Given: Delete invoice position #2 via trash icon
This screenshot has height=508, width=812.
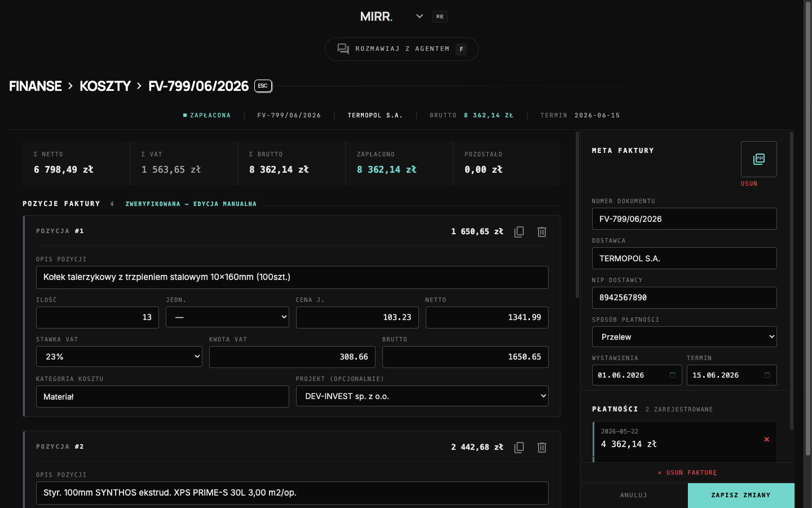Looking at the screenshot, I should click(542, 448).
